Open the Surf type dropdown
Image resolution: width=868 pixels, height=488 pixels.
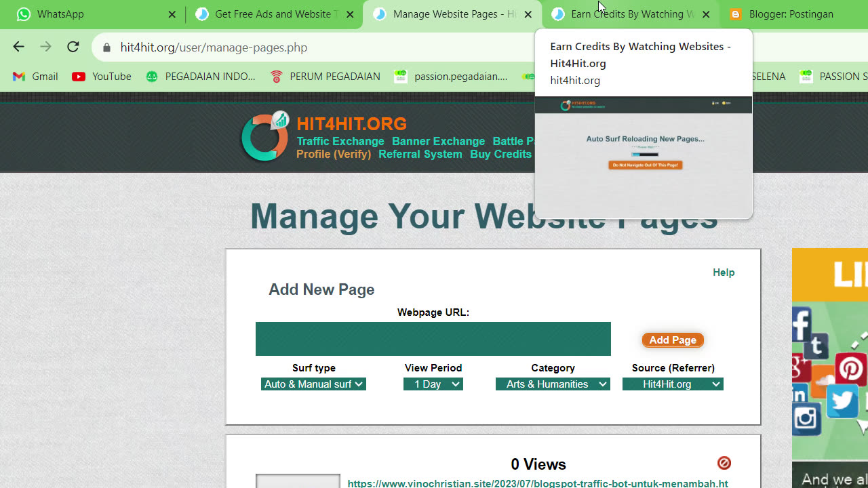(313, 384)
